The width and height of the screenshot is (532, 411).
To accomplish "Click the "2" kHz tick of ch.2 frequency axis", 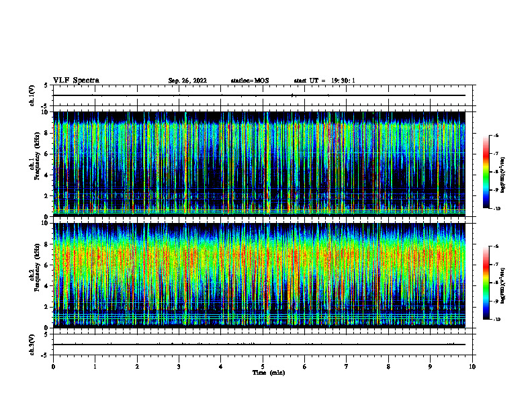I will pyautogui.click(x=46, y=307).
